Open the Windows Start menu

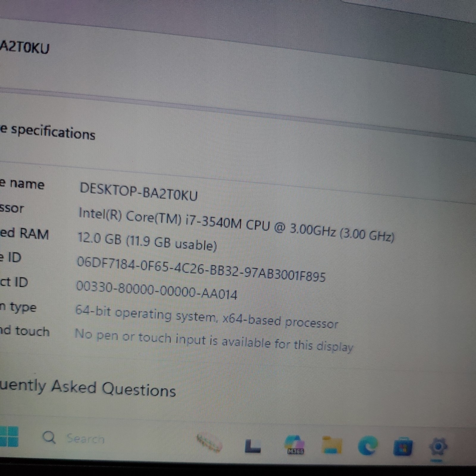pyautogui.click(x=9, y=436)
